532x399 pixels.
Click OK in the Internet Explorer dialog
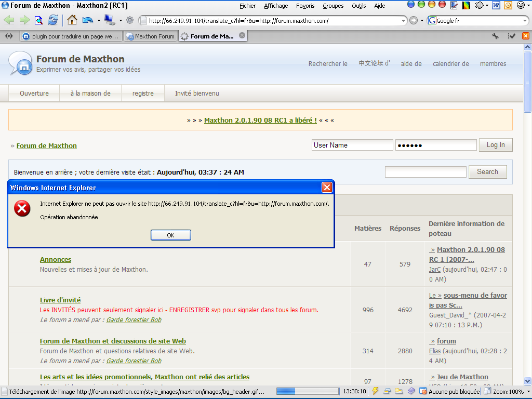170,235
